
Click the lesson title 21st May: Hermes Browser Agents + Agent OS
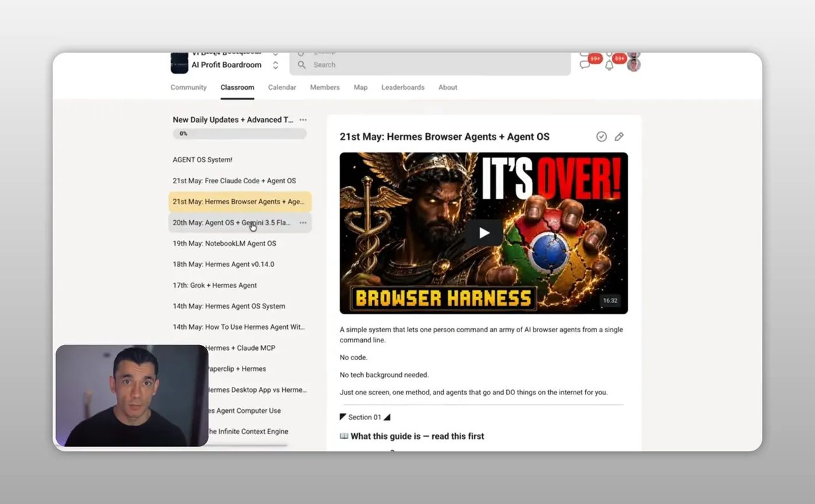[444, 137]
